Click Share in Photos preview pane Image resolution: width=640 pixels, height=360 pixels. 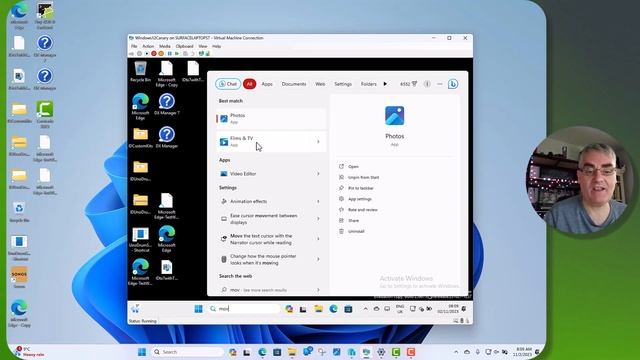353,220
